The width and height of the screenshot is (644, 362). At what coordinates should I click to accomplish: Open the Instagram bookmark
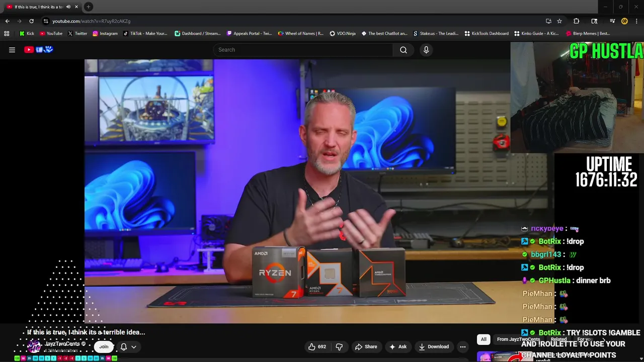[105, 34]
